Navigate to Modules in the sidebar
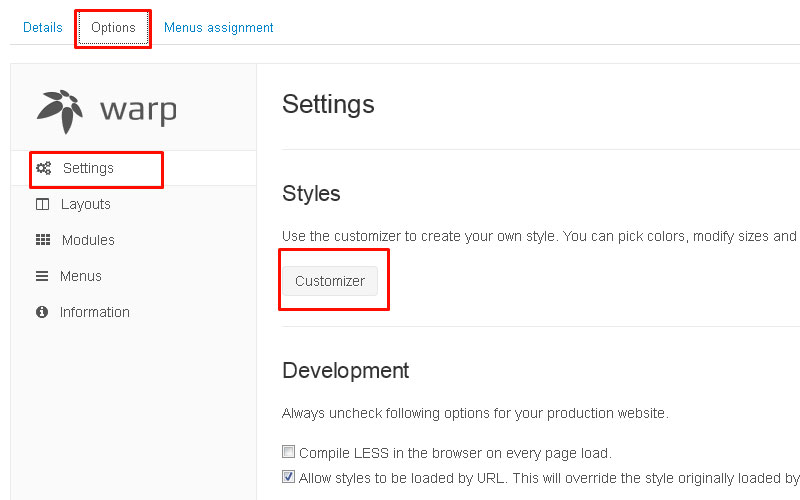 pyautogui.click(x=88, y=240)
